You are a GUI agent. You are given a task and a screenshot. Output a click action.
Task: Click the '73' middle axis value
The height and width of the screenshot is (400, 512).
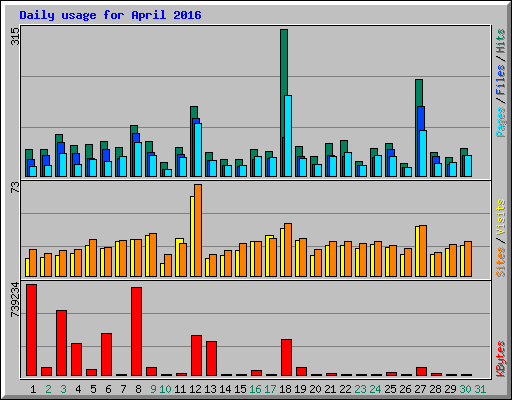16,187
